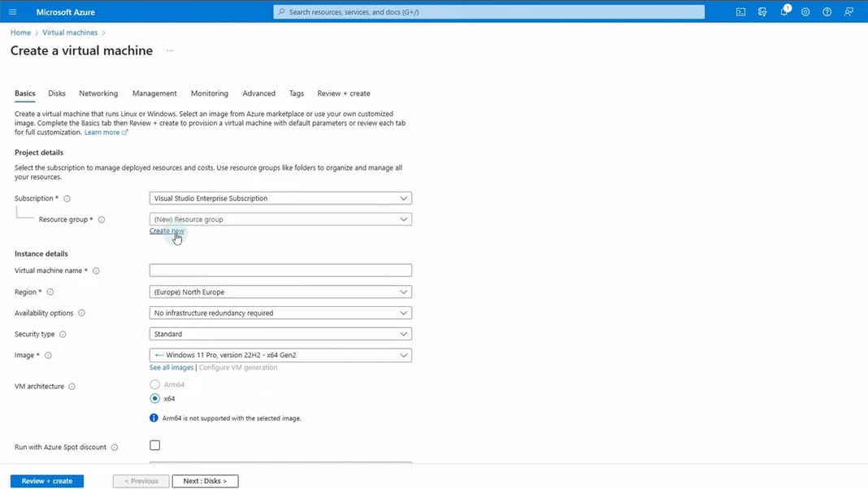The image size is (868, 489).
Task: Switch to the Monitoring tab
Action: [209, 93]
